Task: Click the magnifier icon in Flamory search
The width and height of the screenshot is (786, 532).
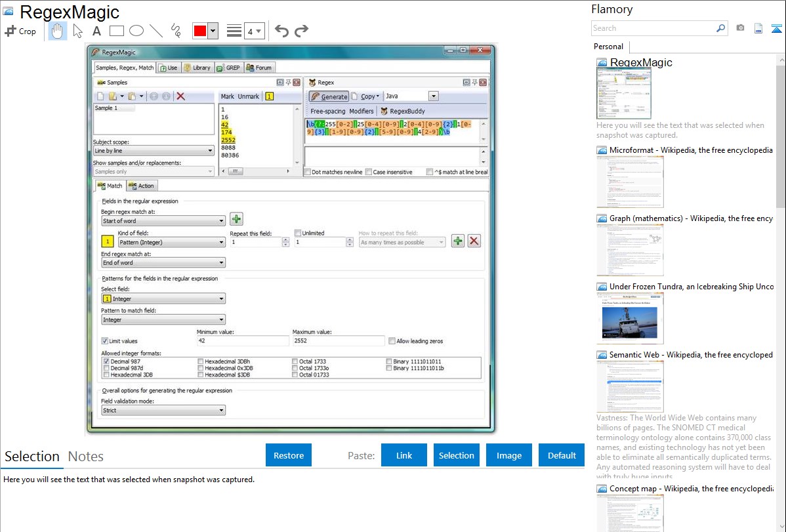Action: 720,28
